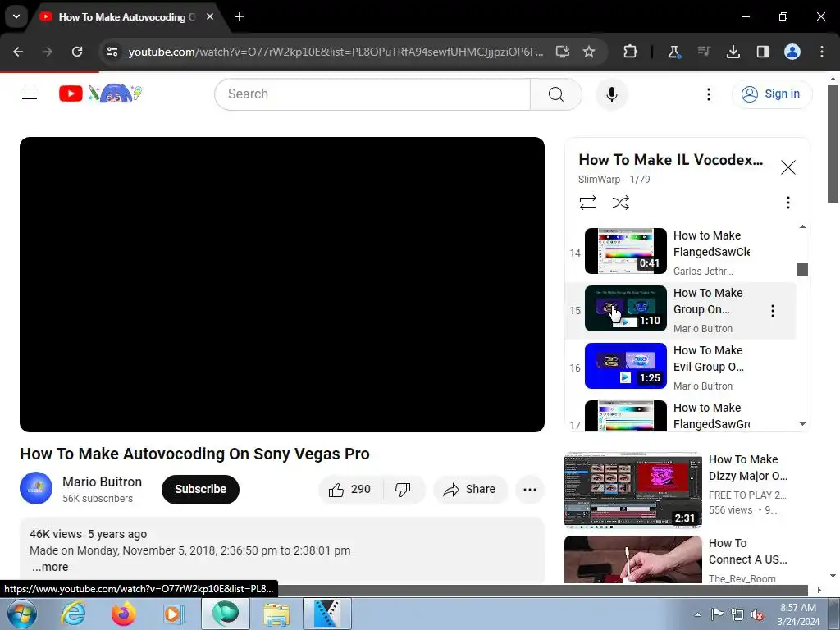The image size is (840, 630).
Task: Like the video with 290 likes
Action: 350,489
